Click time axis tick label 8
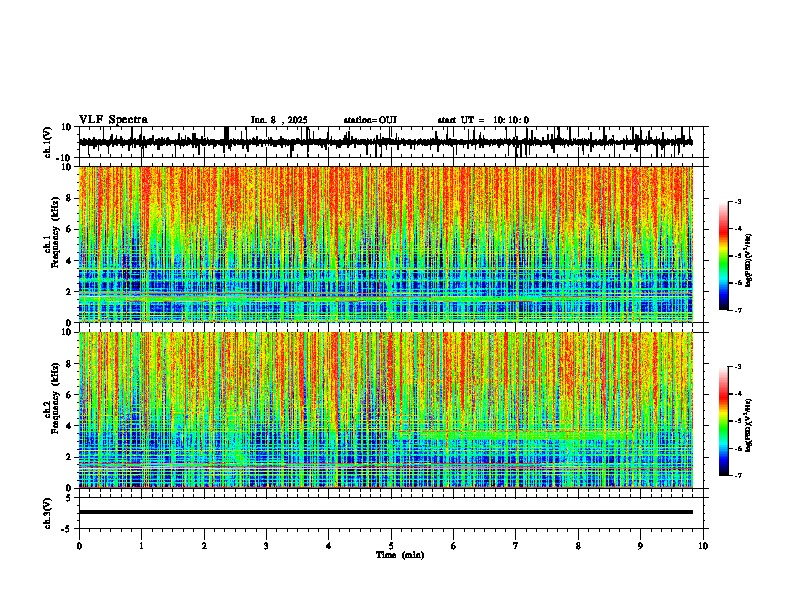The height and width of the screenshot is (612, 792). pyautogui.click(x=578, y=546)
